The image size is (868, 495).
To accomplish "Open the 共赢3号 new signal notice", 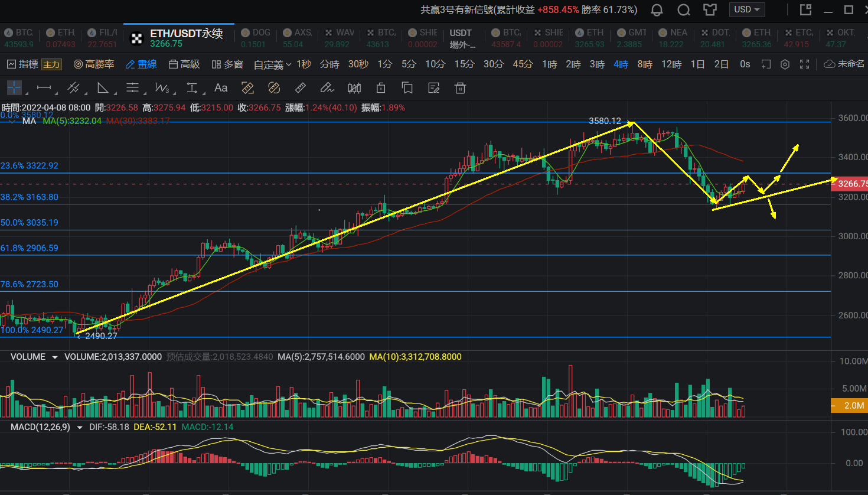I will point(529,9).
